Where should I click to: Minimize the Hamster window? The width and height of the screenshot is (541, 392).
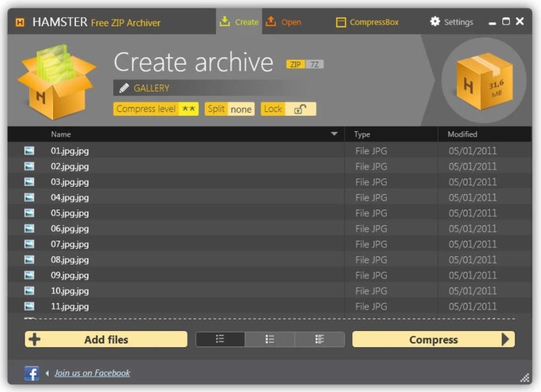tap(492, 23)
